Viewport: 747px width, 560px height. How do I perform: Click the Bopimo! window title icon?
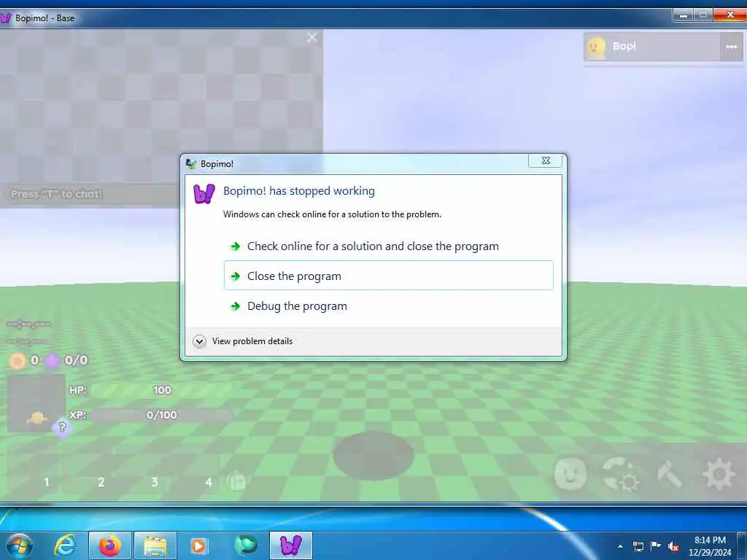tap(5, 18)
